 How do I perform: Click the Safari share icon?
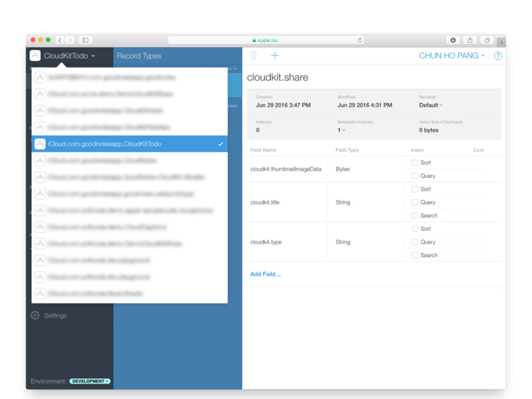(470, 40)
